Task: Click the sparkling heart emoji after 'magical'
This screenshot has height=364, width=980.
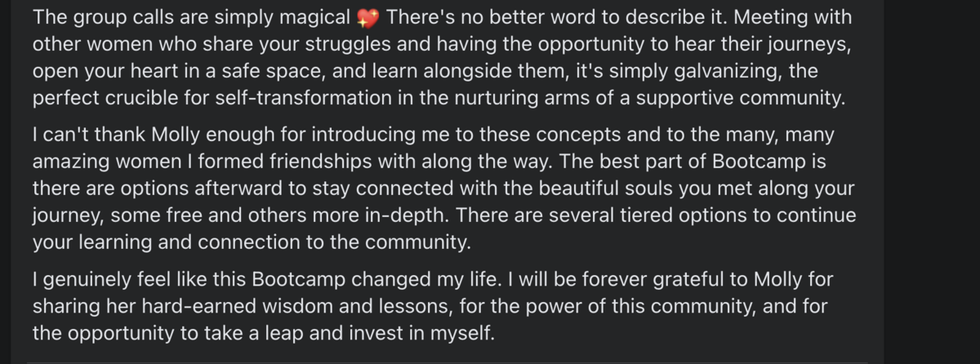Action: coord(369,17)
